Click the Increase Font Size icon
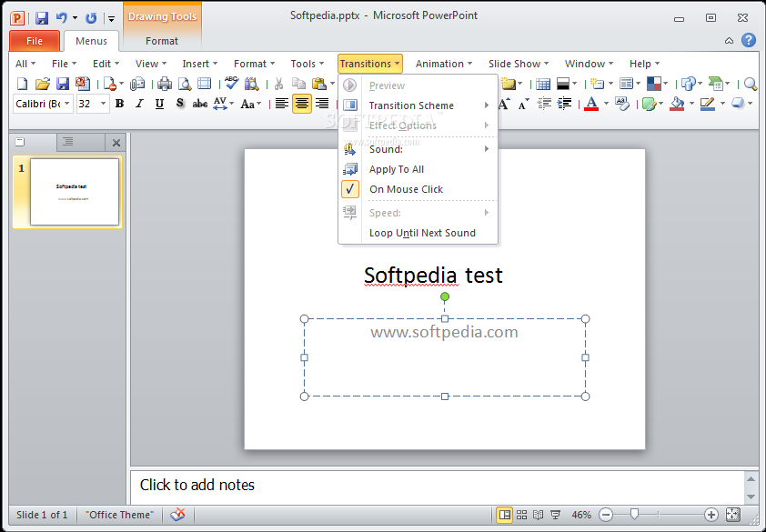The width and height of the screenshot is (766, 532). [505, 104]
